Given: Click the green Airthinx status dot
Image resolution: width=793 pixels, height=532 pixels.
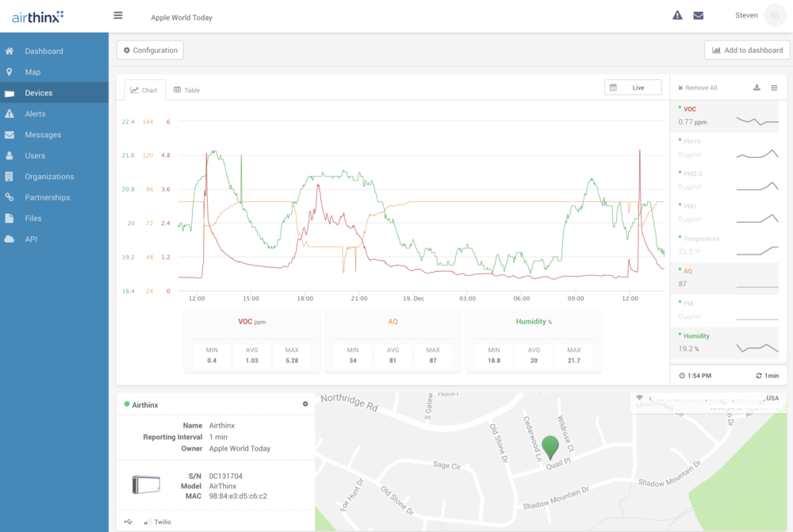Looking at the screenshot, I should 127,404.
